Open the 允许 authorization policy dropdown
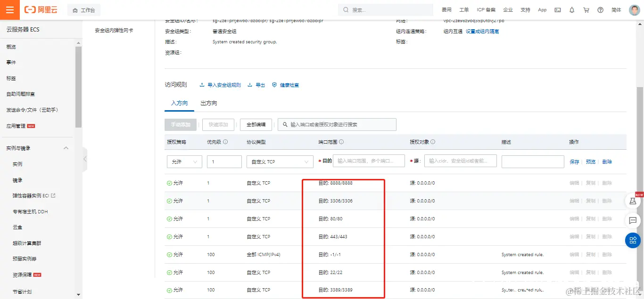This screenshot has width=644, height=299. (x=184, y=162)
